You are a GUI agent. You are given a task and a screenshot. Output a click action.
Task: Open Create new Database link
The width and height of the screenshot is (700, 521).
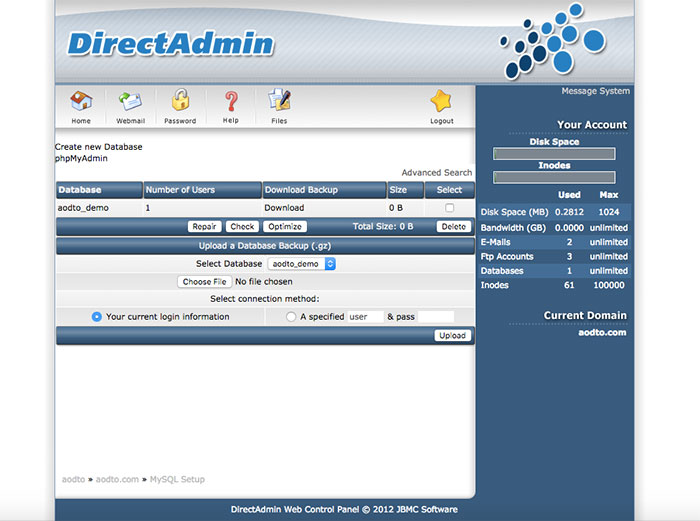[99, 147]
